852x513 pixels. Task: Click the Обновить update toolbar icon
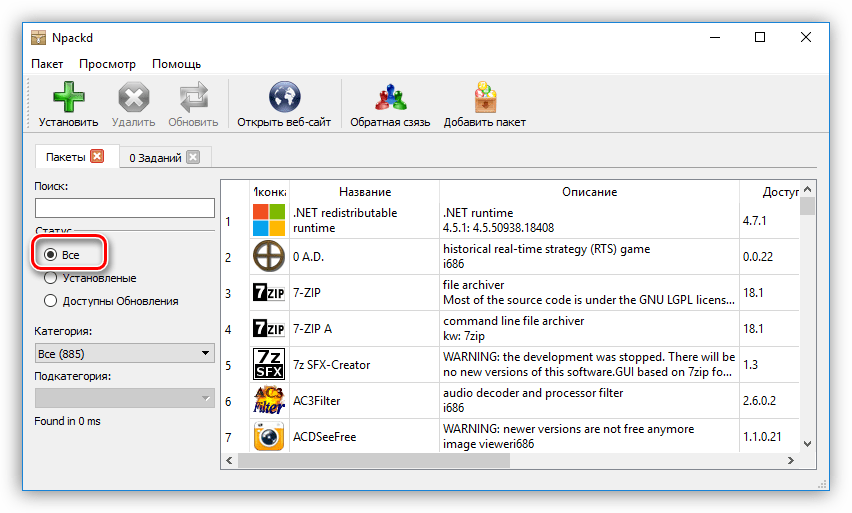(x=192, y=98)
